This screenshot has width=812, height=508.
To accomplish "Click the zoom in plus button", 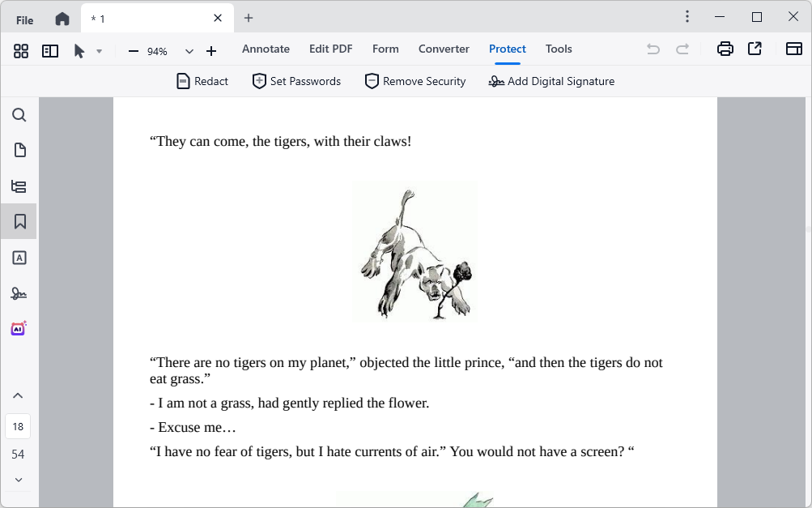I will (x=211, y=51).
